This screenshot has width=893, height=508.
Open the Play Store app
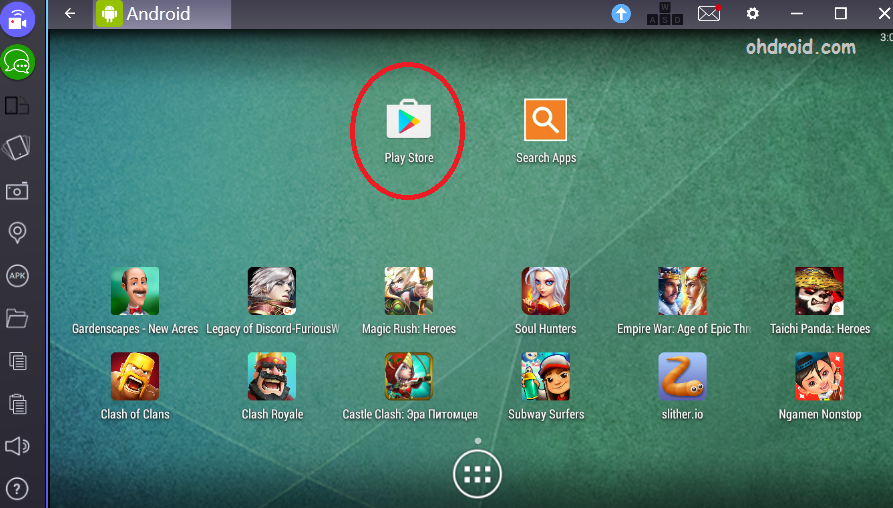point(408,120)
